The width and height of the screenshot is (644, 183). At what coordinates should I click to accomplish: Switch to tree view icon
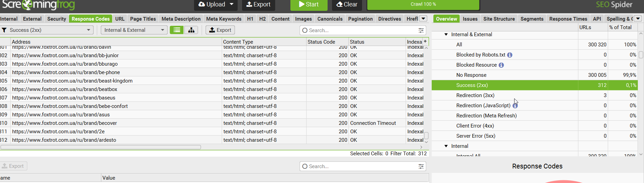(191, 30)
